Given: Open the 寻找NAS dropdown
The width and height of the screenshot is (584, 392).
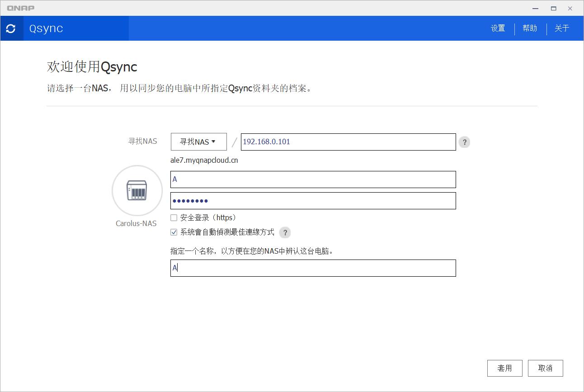Looking at the screenshot, I should coord(198,142).
